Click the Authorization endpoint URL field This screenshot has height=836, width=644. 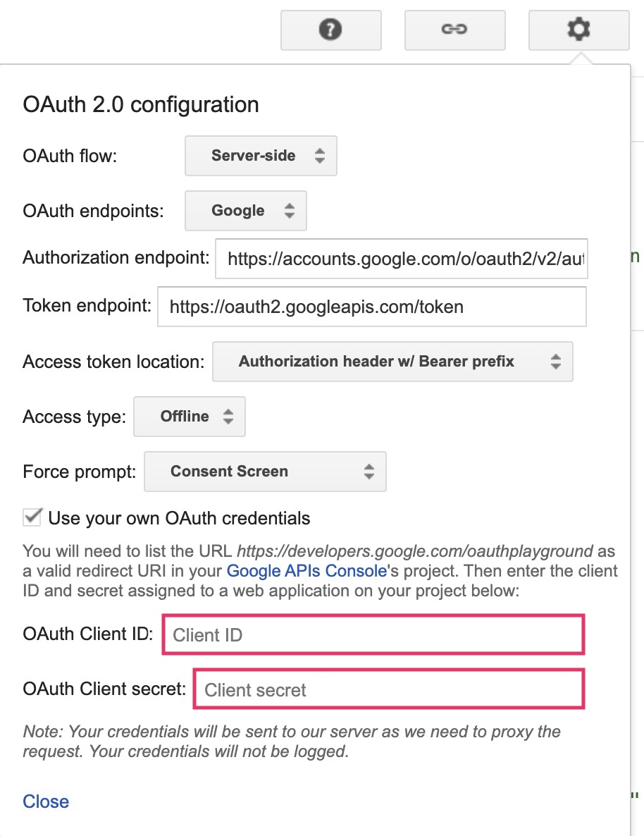pos(401,259)
